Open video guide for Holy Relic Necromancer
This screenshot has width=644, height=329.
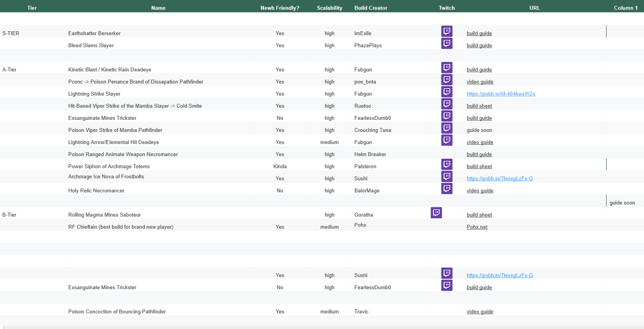480,191
